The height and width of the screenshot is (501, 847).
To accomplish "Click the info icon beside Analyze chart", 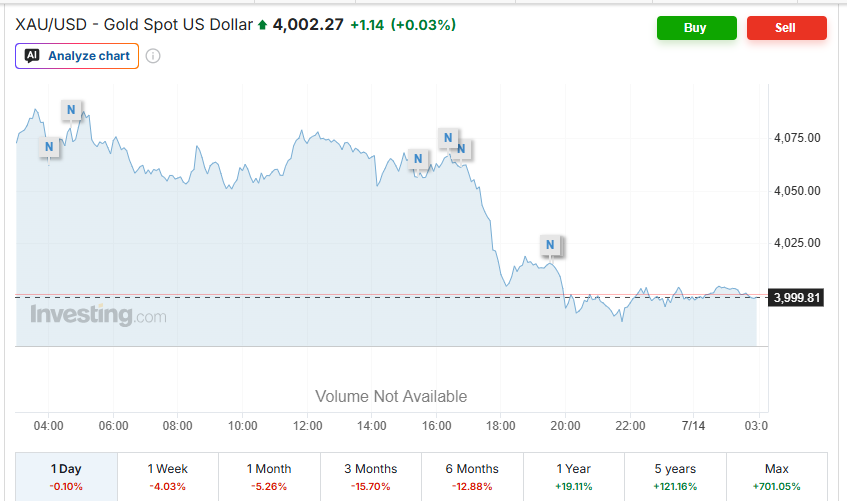I will 153,56.
